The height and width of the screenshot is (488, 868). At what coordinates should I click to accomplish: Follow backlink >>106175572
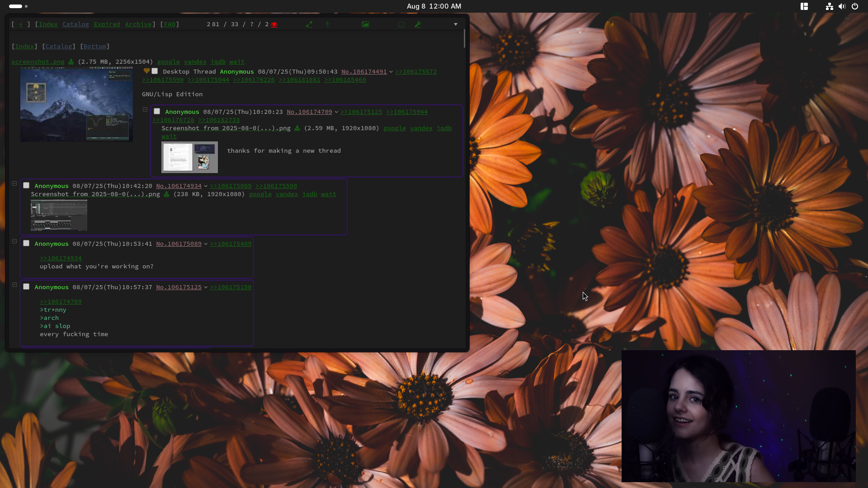pos(416,71)
